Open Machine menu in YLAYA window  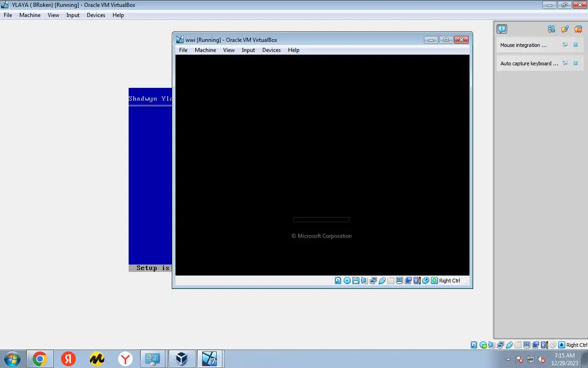coord(30,15)
